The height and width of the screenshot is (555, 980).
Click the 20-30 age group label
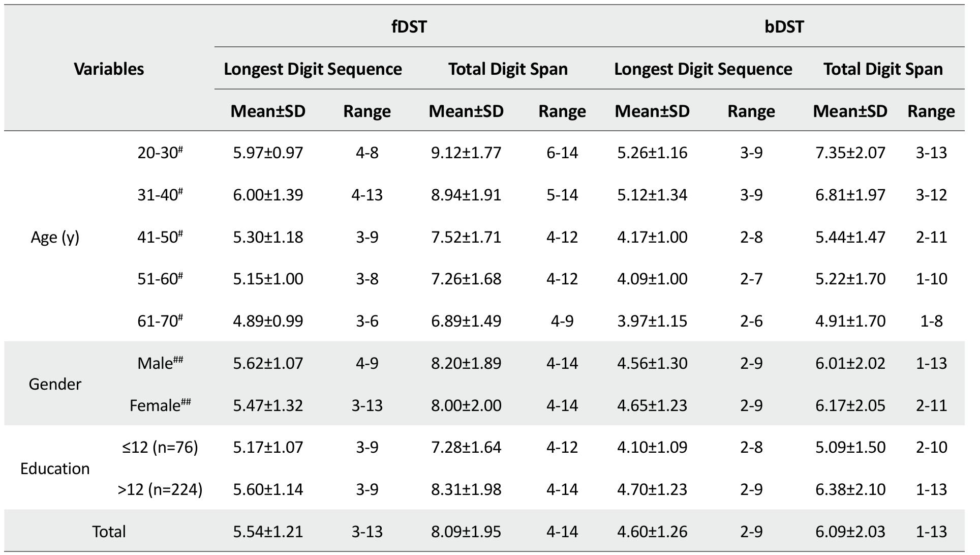point(160,153)
